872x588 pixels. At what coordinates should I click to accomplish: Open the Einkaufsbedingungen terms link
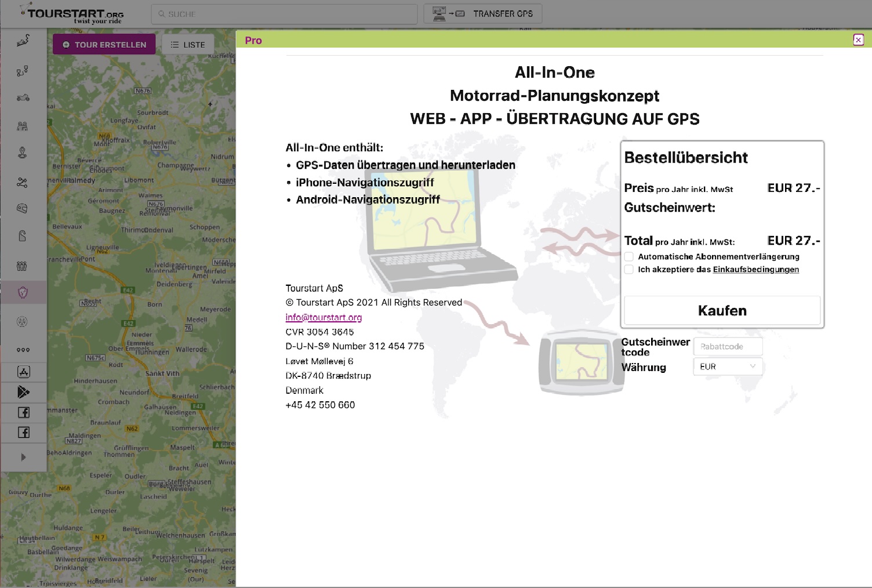(x=755, y=269)
